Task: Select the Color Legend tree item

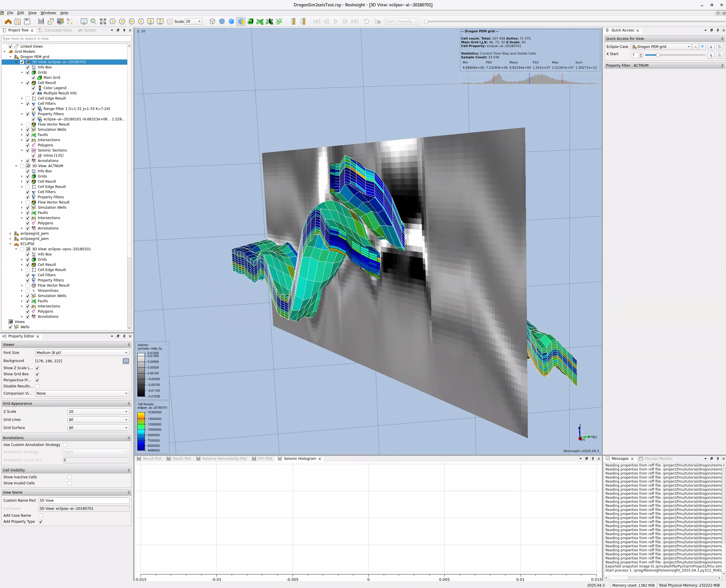Action: [55, 88]
